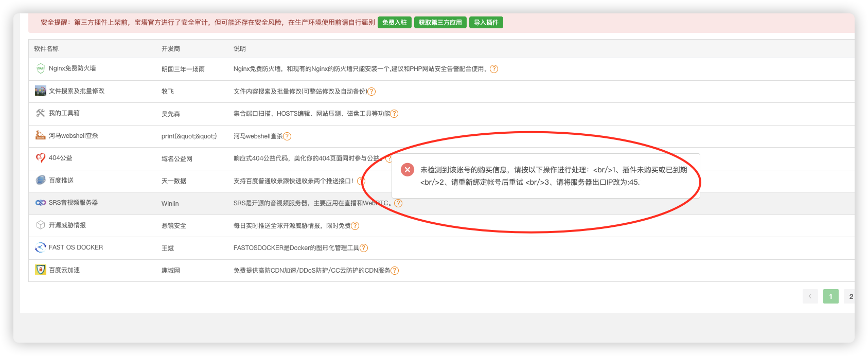Select the 河马webshell查杀 plugin name

[x=74, y=136]
